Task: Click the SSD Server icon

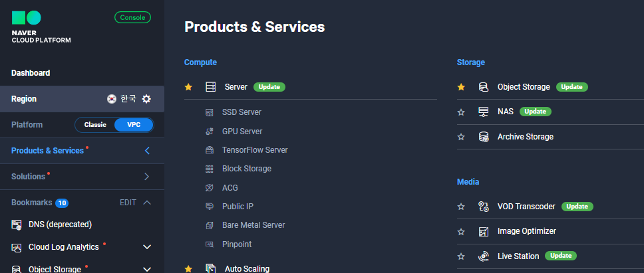Action: [x=210, y=112]
